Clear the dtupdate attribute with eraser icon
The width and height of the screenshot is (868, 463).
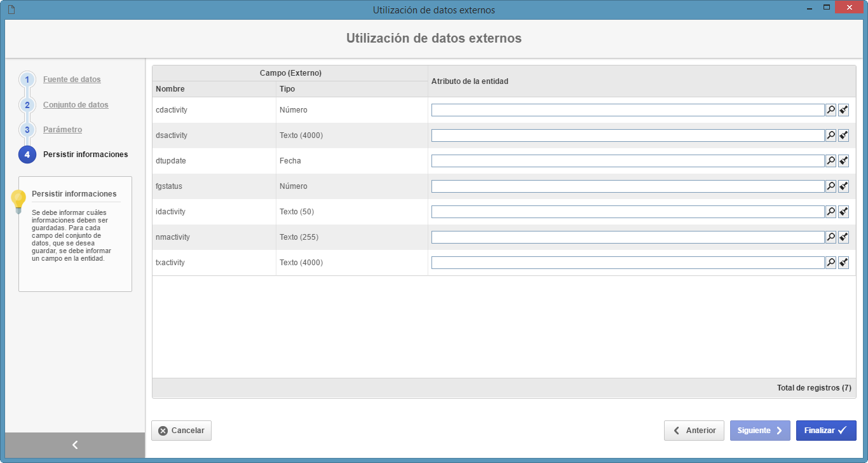pos(843,161)
